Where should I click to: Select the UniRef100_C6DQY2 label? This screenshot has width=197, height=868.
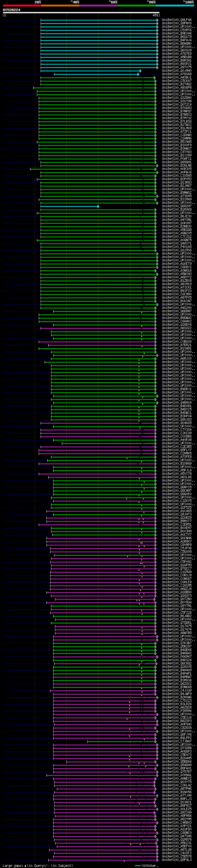177,267
